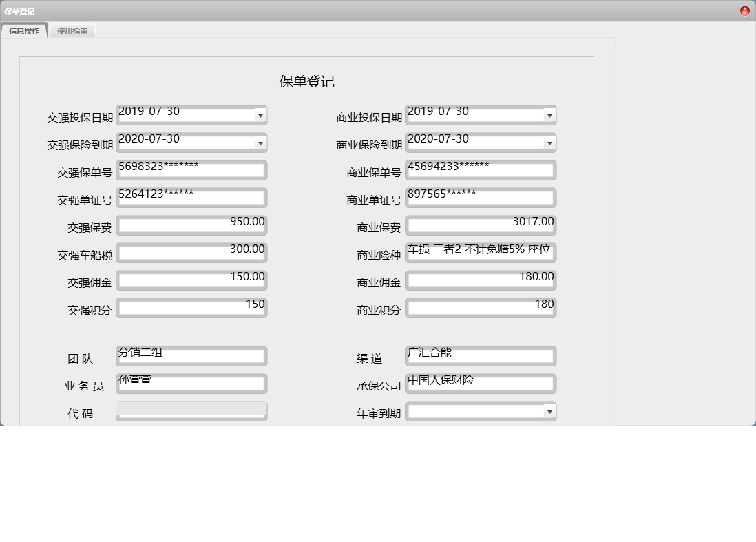Expand the 交强投保日期 date dropdown arrow

[260, 115]
